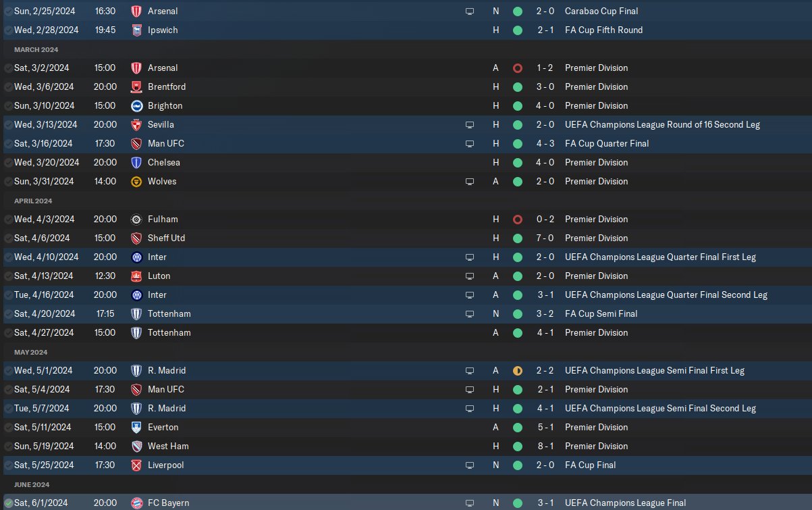Click TV broadcast icon on Sevilla row

pyautogui.click(x=470, y=124)
